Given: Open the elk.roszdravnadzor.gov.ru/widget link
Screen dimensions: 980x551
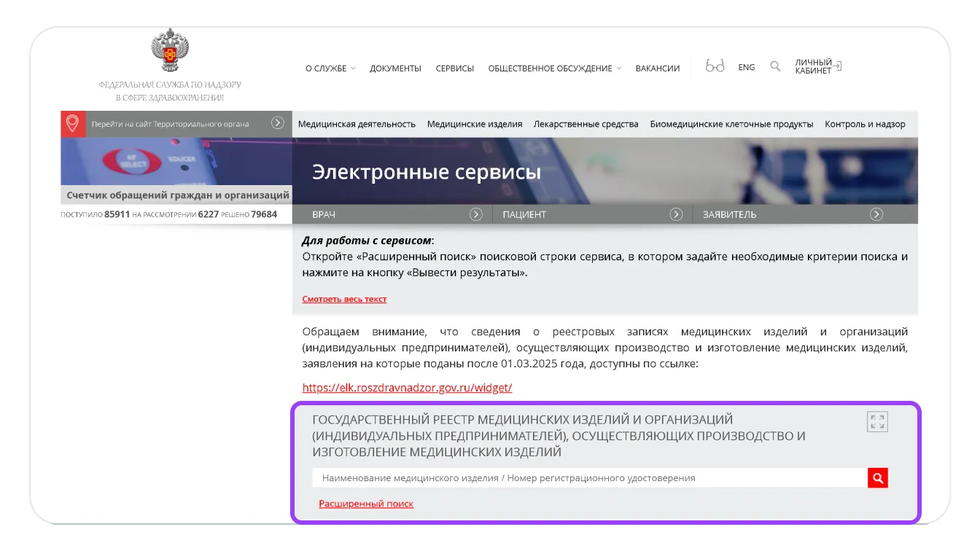Looking at the screenshot, I should click(x=407, y=388).
